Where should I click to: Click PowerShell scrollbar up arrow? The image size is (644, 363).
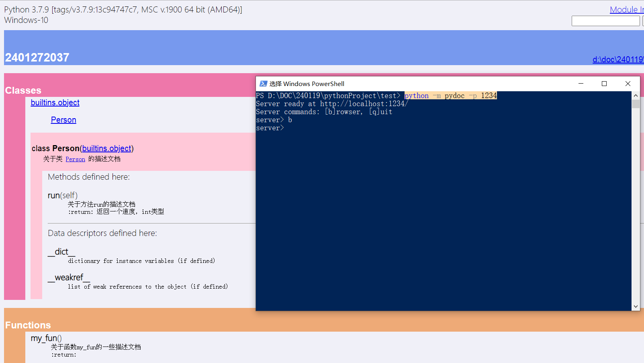pos(636,95)
